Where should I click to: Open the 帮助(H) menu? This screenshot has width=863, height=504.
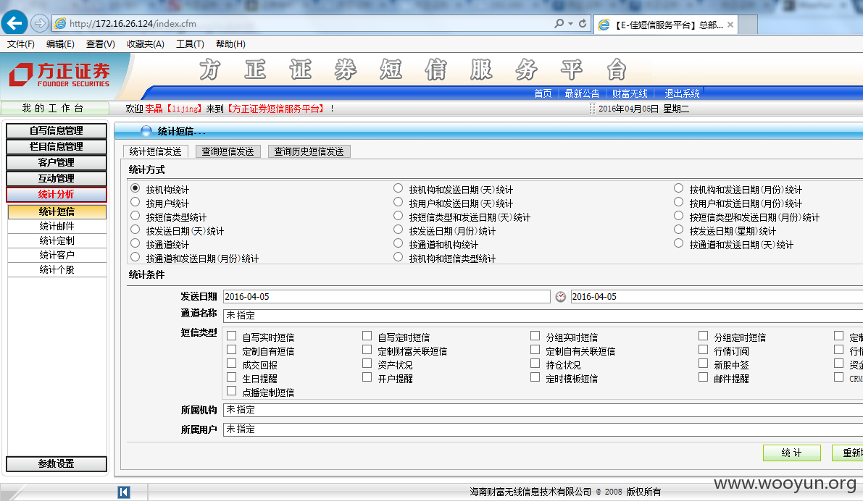point(230,44)
